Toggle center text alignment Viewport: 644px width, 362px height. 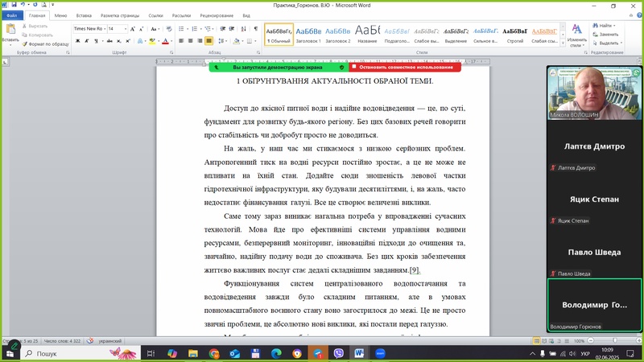point(191,40)
